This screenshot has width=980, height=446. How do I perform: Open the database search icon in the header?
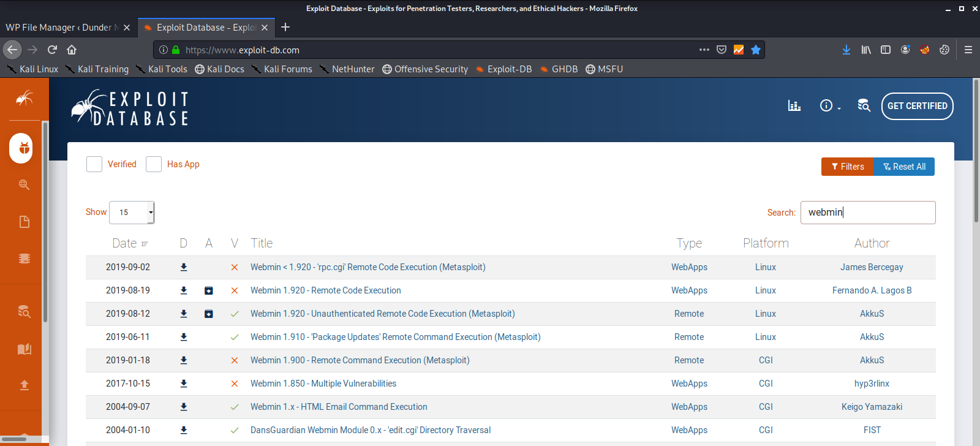[x=864, y=106]
